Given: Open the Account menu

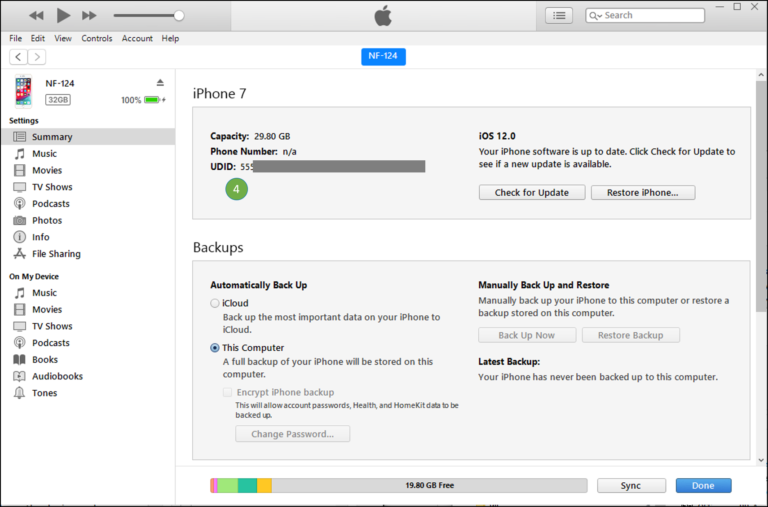Looking at the screenshot, I should [137, 38].
